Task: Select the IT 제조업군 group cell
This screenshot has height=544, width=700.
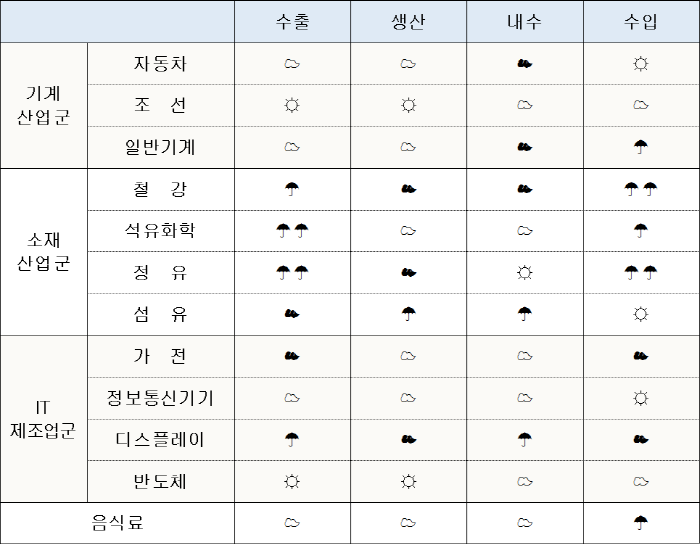Action: 44,419
